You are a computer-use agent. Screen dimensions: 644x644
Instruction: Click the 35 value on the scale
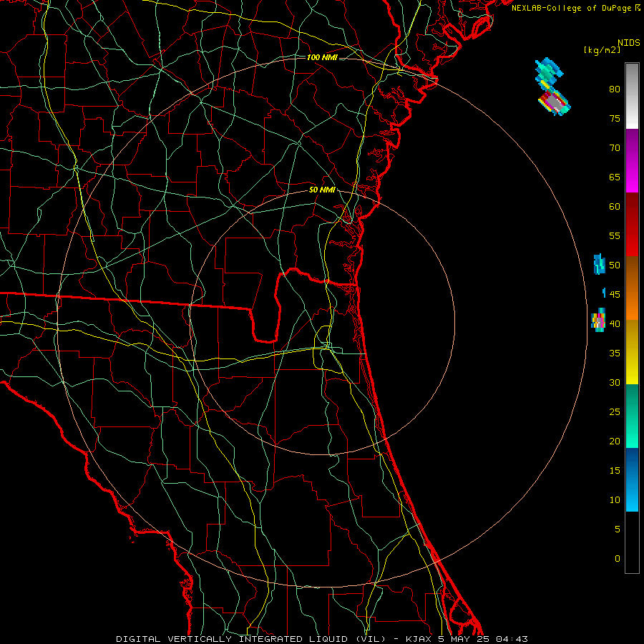pyautogui.click(x=615, y=353)
